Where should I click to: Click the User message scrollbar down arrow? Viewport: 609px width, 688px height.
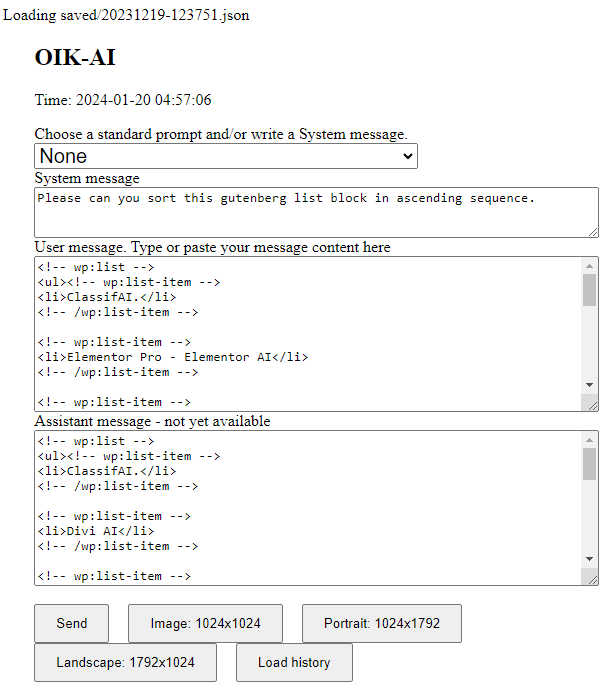coord(589,385)
